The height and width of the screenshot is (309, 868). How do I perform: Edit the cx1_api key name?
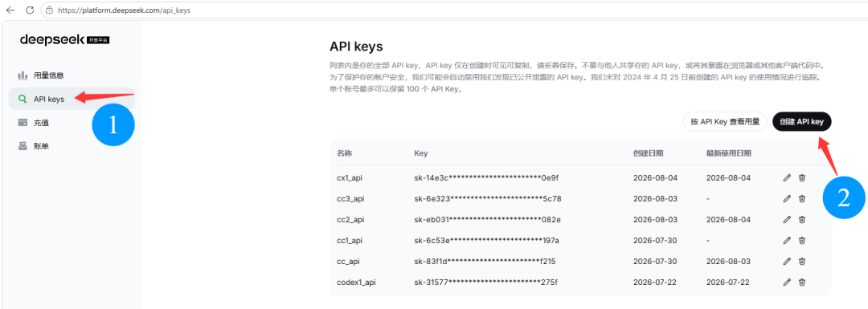click(x=787, y=177)
